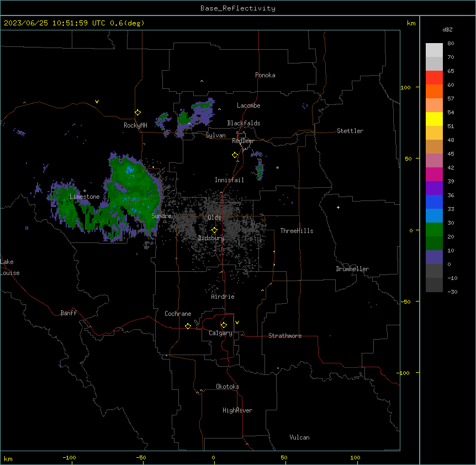
Task: Select the Vulcan label
Action: (300, 437)
